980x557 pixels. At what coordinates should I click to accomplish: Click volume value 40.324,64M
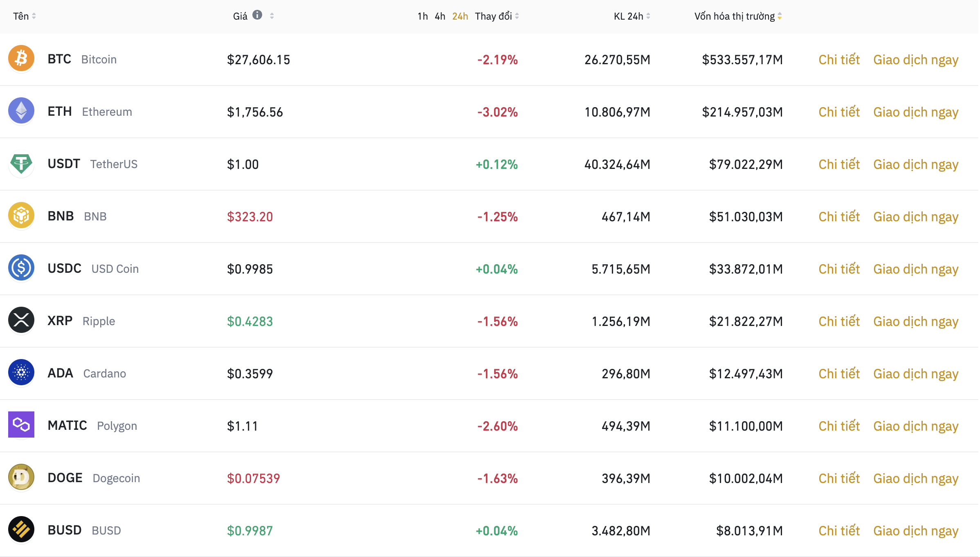[x=617, y=164]
